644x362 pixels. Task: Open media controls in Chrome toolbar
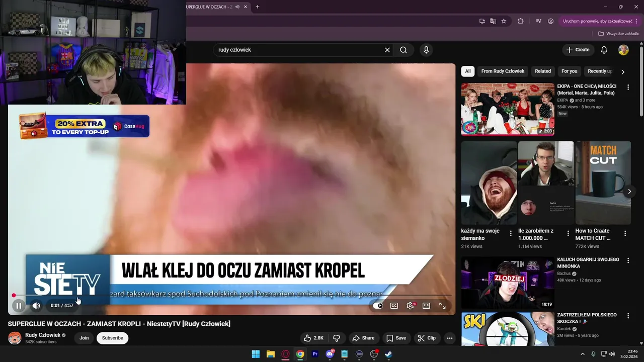(538, 21)
